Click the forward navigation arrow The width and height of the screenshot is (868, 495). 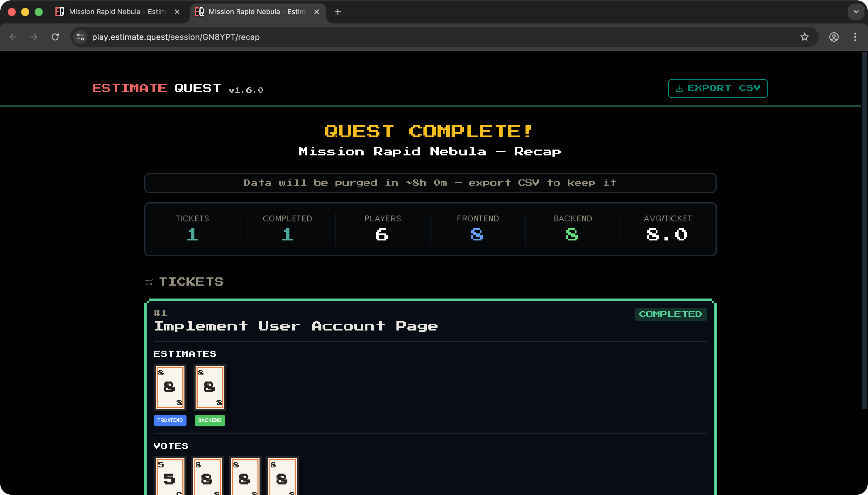[34, 37]
